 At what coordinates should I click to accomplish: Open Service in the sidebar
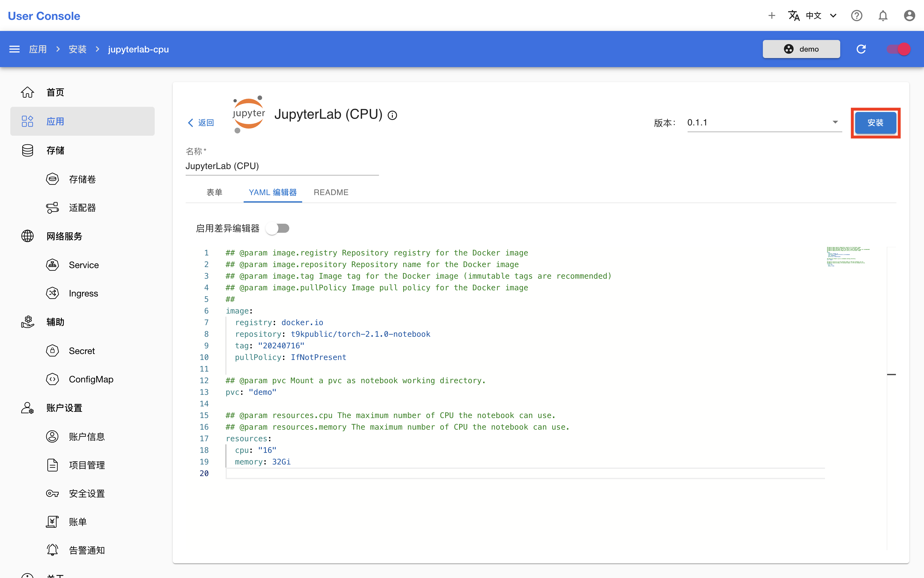(x=82, y=264)
